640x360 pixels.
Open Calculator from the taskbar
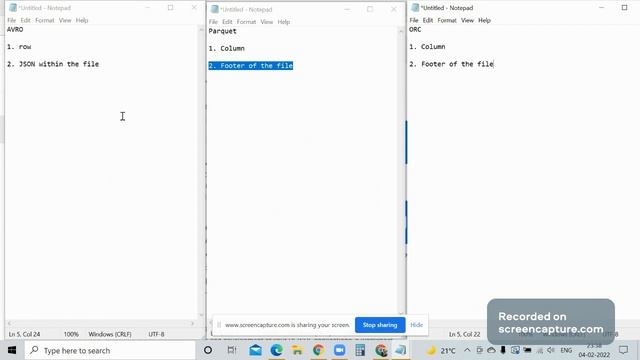pos(360,350)
